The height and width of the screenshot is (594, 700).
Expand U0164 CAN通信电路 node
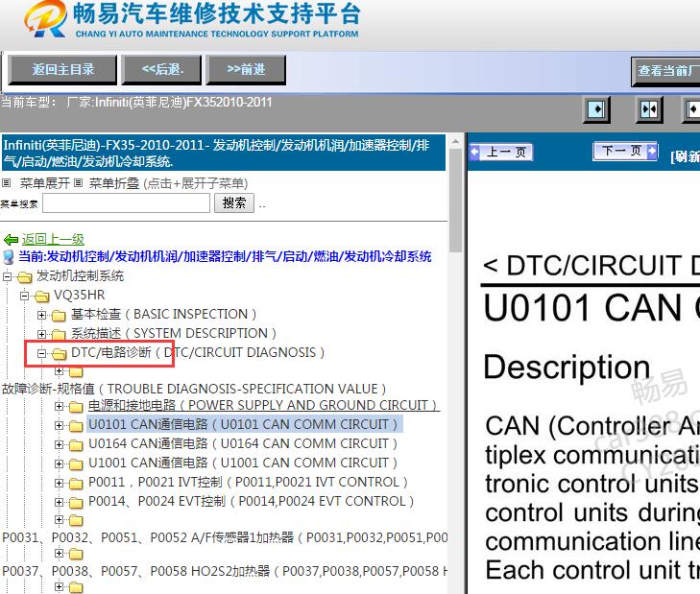point(59,444)
